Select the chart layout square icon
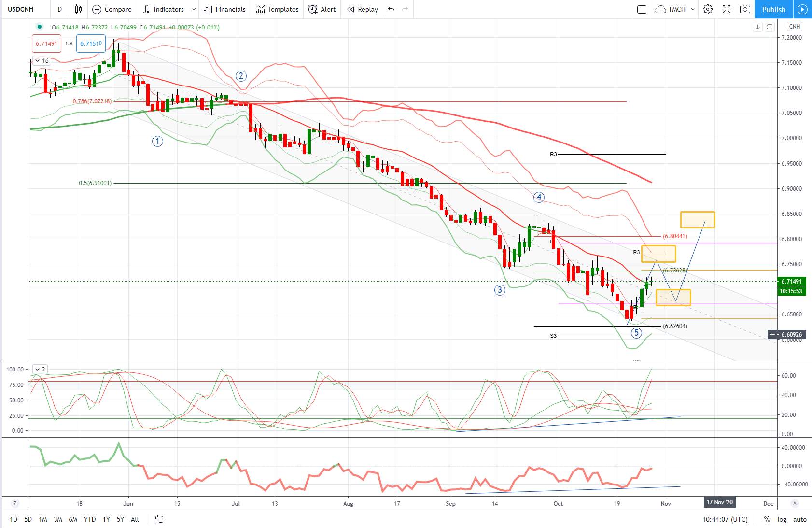 point(642,9)
